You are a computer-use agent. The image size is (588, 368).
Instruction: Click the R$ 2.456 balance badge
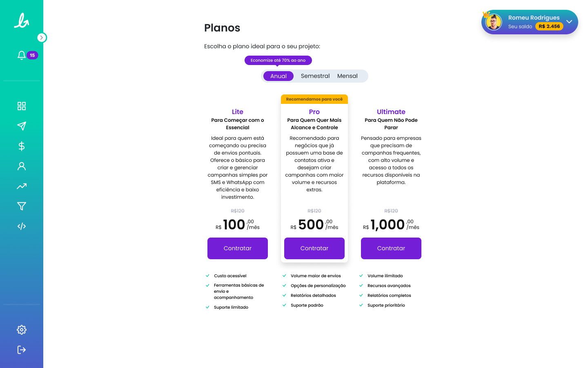[x=549, y=26]
